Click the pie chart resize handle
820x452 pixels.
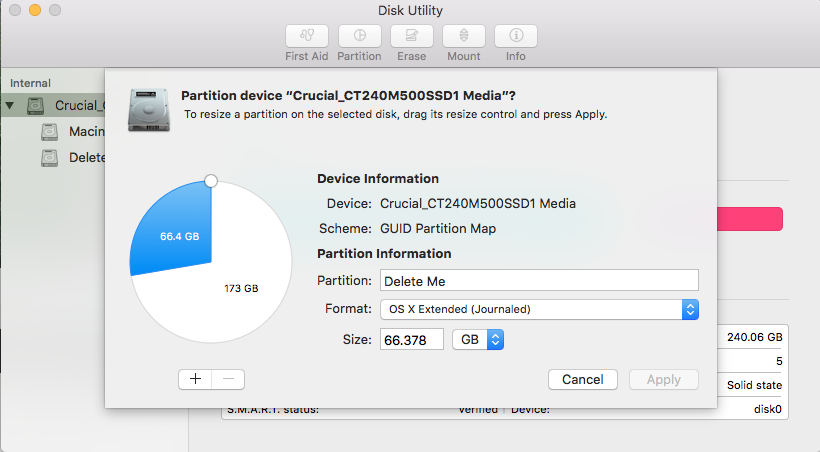click(211, 181)
